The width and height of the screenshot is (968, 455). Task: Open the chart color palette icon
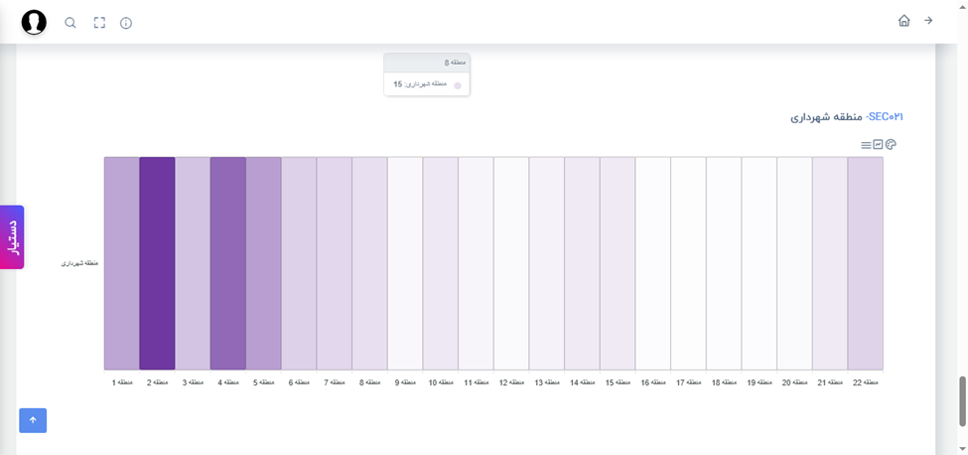[x=890, y=144]
